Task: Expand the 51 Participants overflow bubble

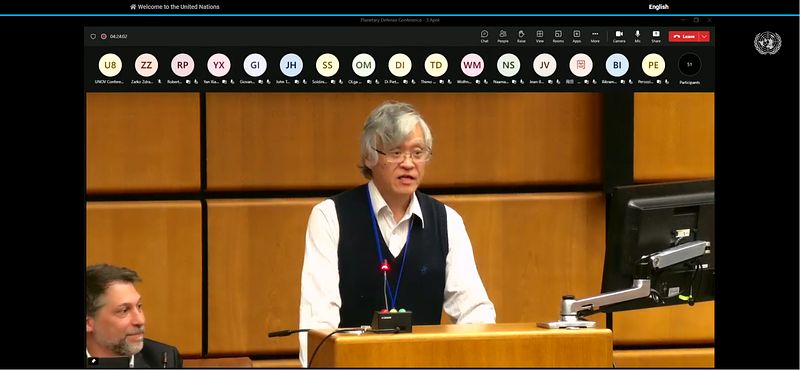Action: point(689,65)
